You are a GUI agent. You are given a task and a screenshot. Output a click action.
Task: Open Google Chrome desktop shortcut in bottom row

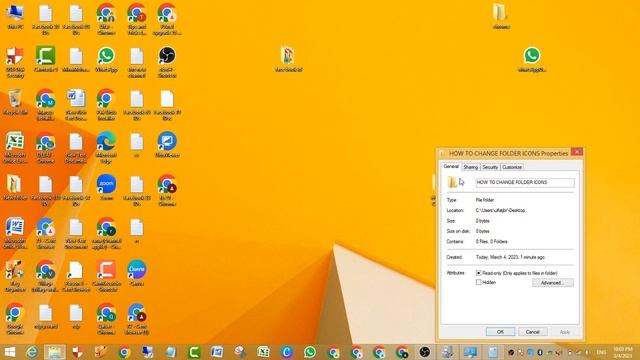coord(15,318)
